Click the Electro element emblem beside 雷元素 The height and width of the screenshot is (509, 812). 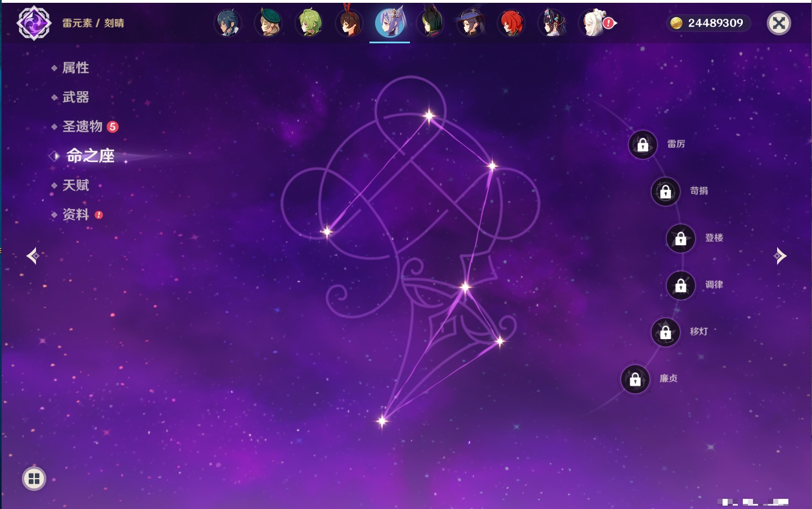34,23
